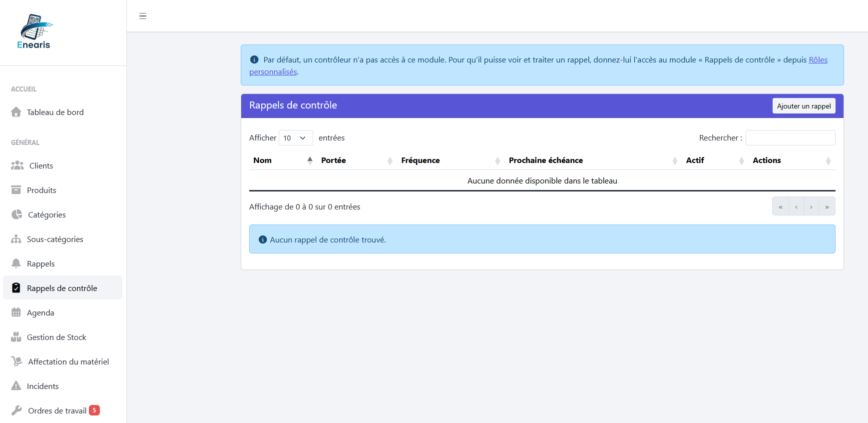The width and height of the screenshot is (868, 423).
Task: Click the info icon in top banner
Action: tap(254, 59)
